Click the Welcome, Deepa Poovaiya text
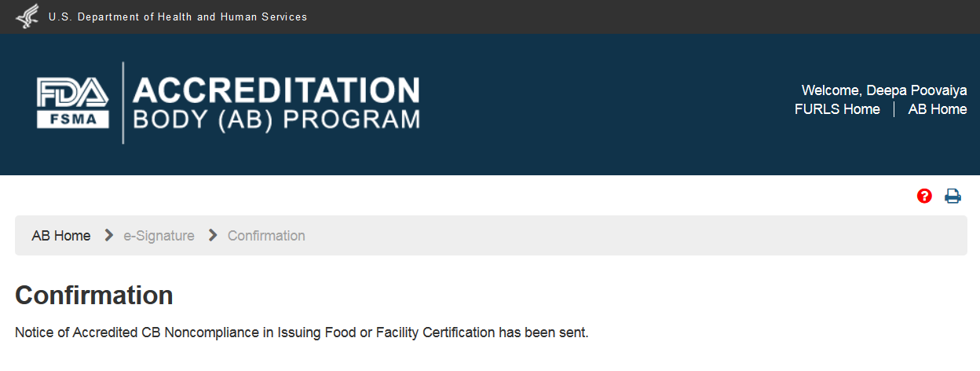980x371 pixels. point(883,90)
